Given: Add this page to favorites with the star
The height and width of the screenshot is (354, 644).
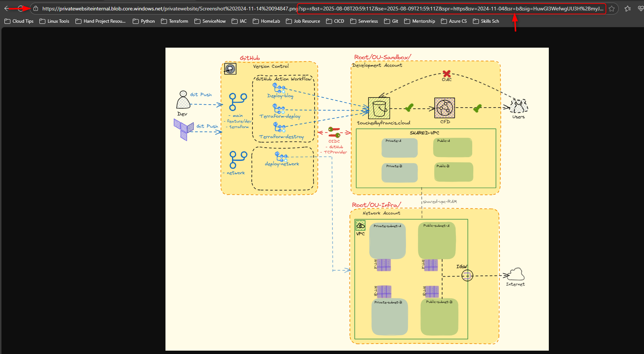Looking at the screenshot, I should [612, 8].
